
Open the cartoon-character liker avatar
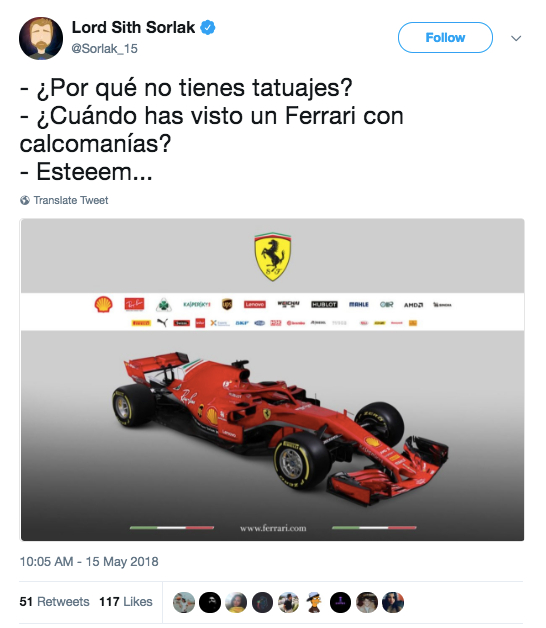314,602
